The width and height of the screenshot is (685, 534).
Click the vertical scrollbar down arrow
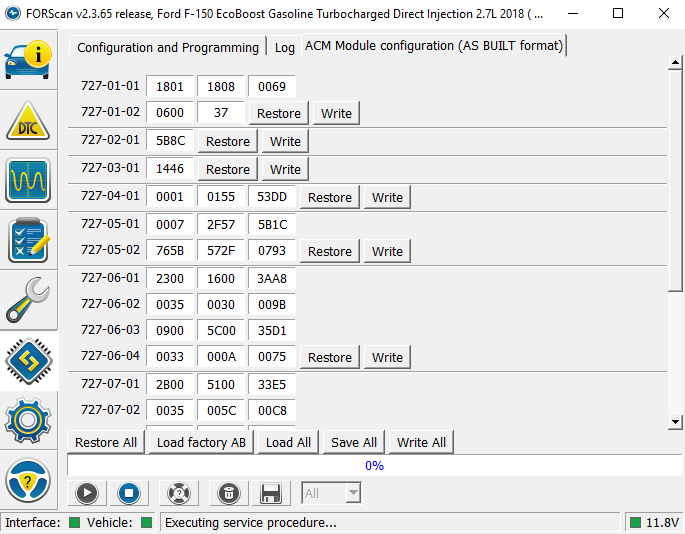675,422
